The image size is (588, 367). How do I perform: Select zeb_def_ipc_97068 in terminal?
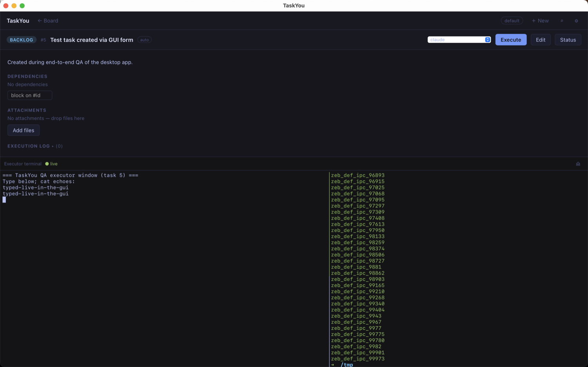(358, 194)
